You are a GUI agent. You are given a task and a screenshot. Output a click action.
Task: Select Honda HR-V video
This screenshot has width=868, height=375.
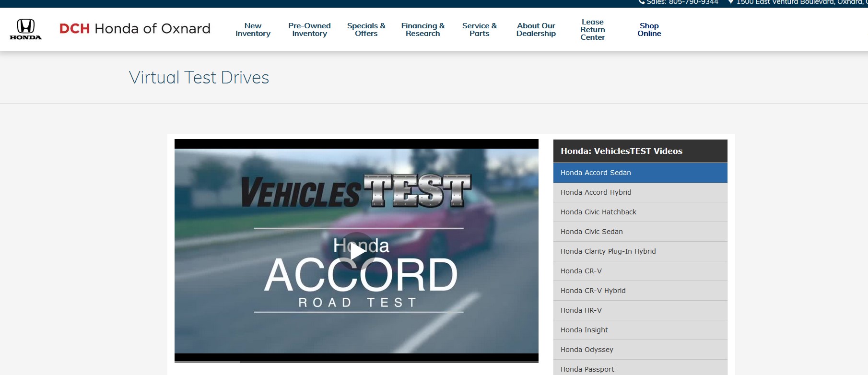[x=640, y=310]
